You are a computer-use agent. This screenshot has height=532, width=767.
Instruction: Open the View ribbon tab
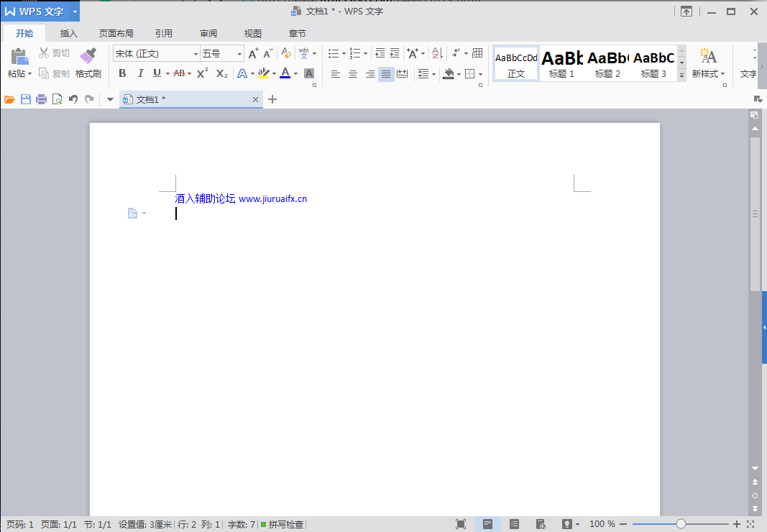coord(253,33)
